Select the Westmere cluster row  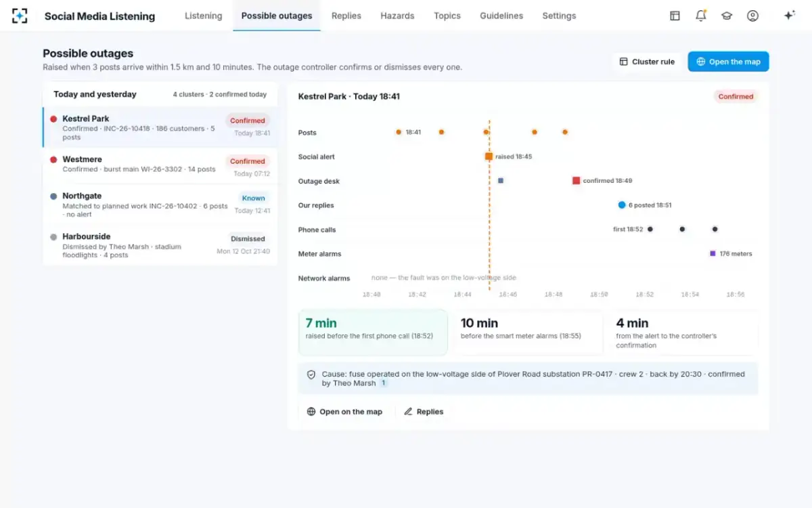160,166
